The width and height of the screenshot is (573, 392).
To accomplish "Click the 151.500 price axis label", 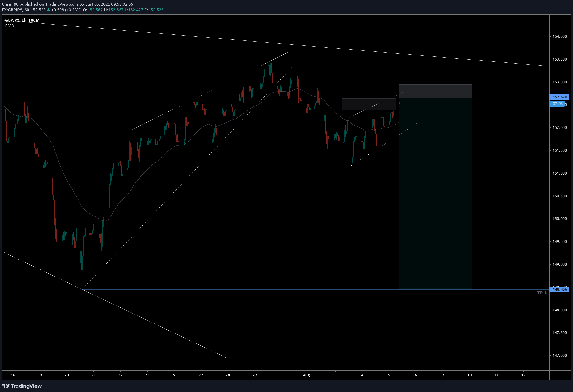I will click(x=560, y=151).
